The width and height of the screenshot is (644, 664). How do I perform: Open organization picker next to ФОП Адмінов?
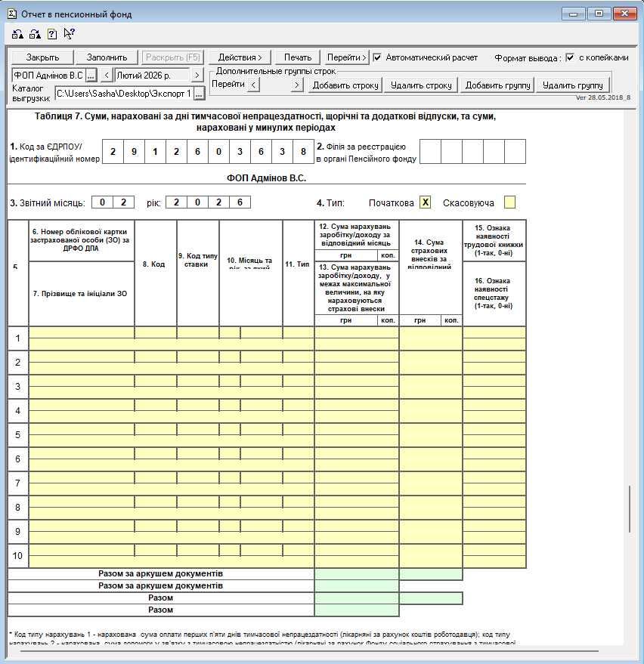91,75
